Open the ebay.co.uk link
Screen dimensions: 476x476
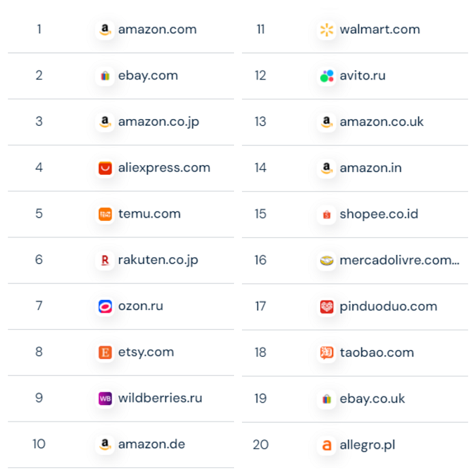[x=372, y=399]
